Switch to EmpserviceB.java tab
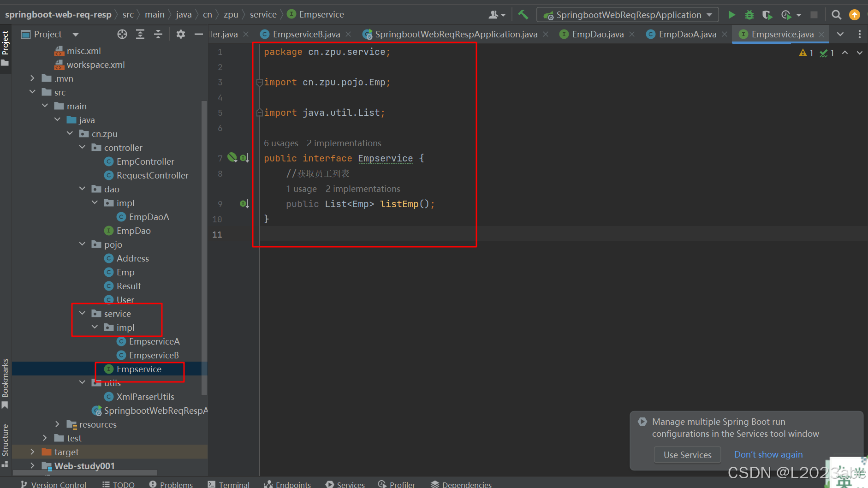The height and width of the screenshot is (488, 868). pyautogui.click(x=306, y=35)
